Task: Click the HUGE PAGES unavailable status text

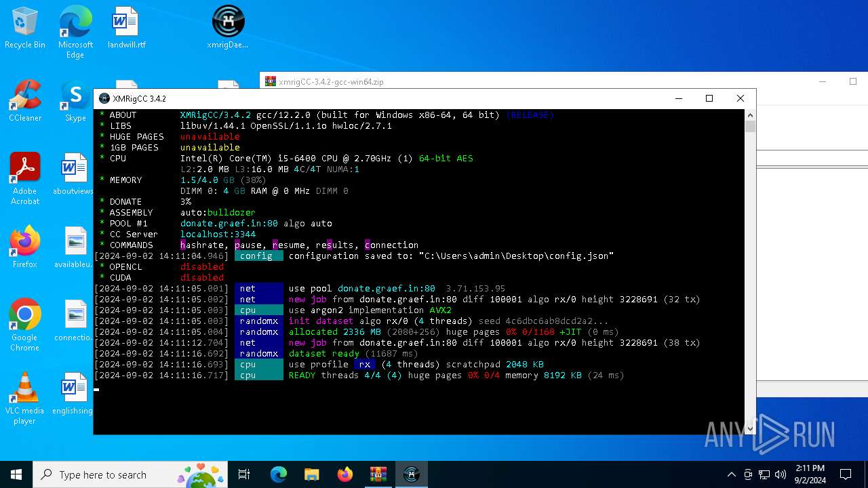Action: coord(210,136)
